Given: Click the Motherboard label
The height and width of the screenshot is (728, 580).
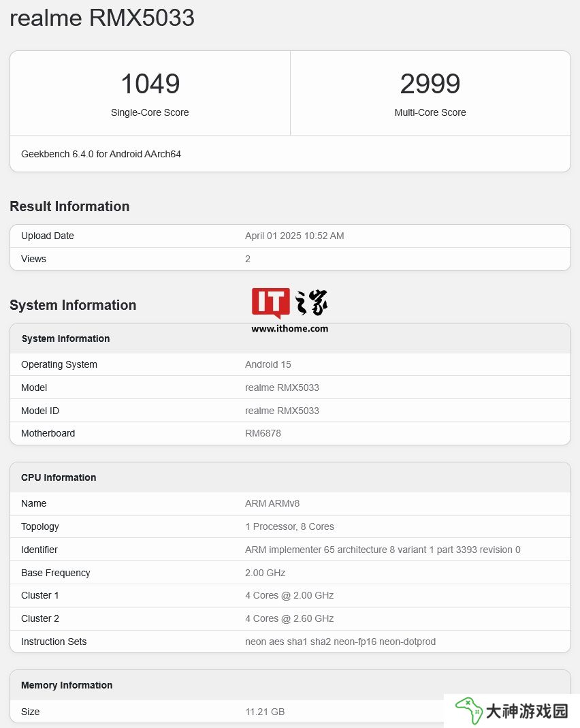Looking at the screenshot, I should pyautogui.click(x=48, y=433).
